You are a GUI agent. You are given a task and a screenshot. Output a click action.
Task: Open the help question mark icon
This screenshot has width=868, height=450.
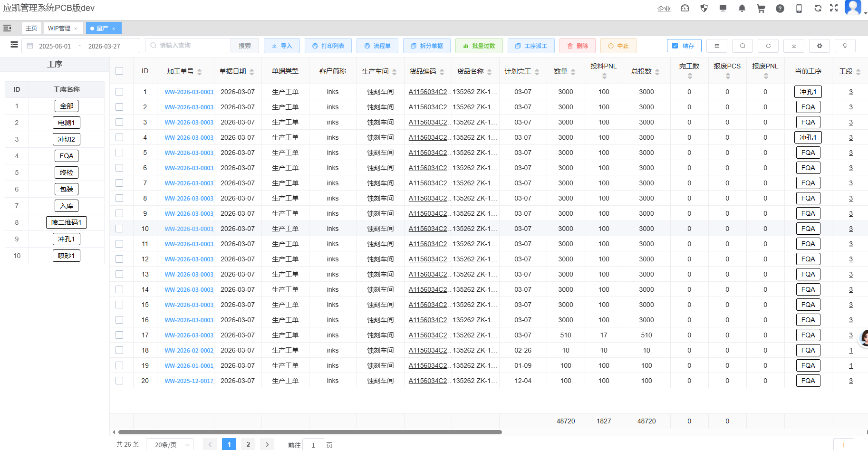(x=780, y=9)
